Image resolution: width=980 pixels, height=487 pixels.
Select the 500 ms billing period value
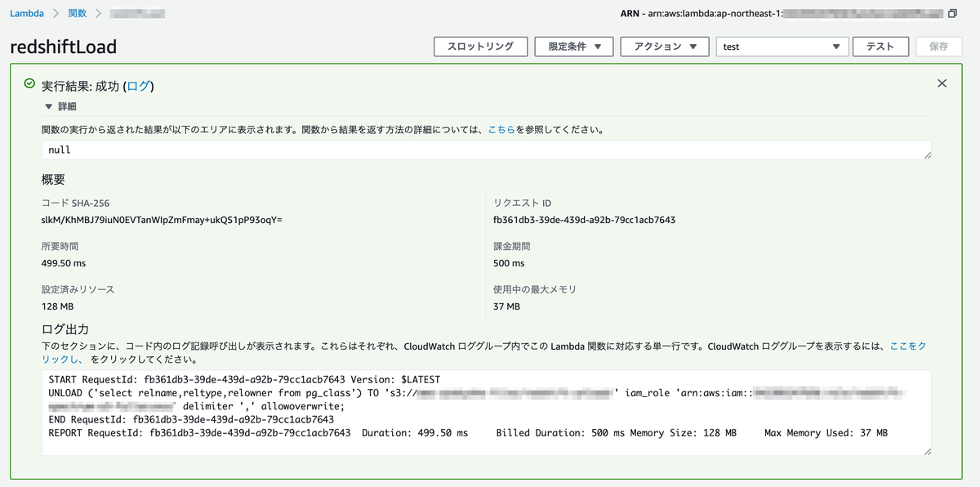click(509, 263)
